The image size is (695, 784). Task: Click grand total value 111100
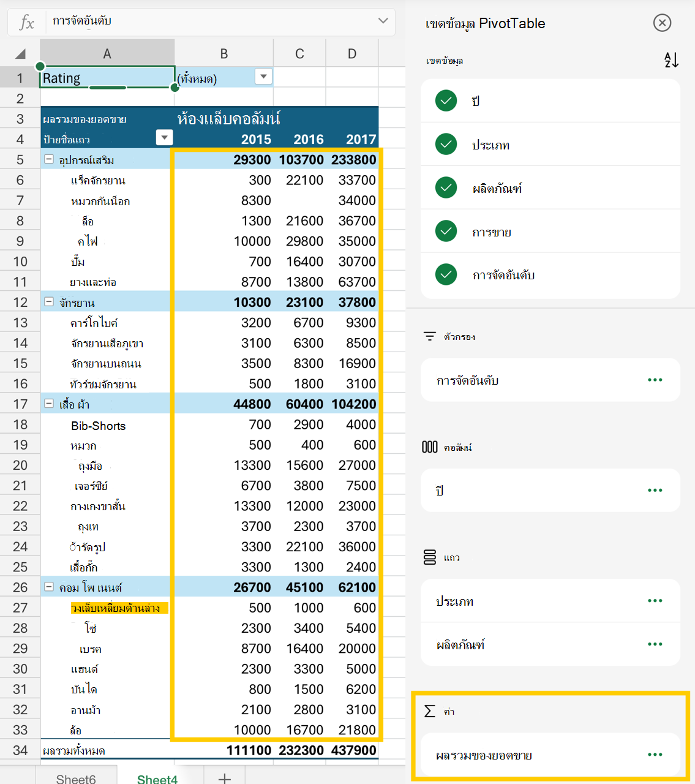point(249,750)
